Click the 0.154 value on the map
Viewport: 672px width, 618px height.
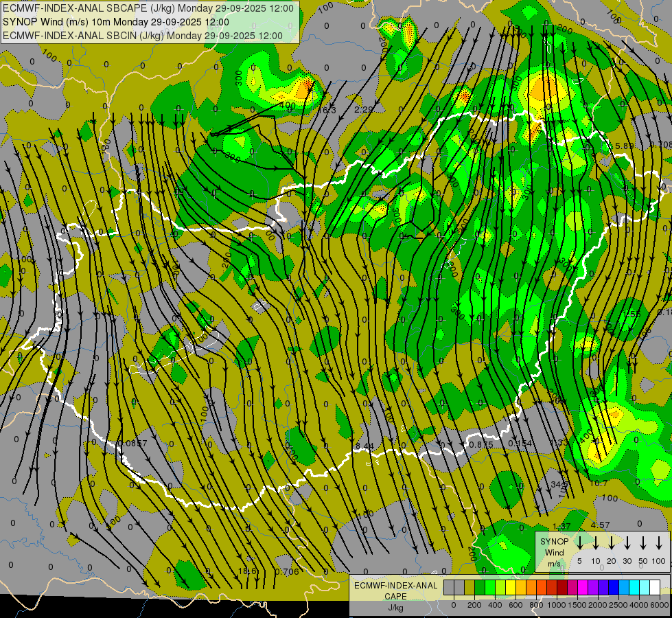pyautogui.click(x=520, y=444)
